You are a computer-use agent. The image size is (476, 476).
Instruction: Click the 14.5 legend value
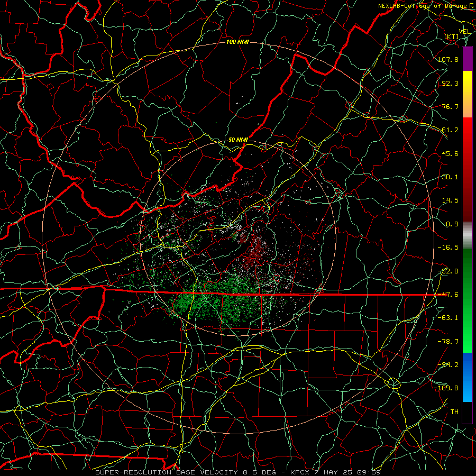pos(450,200)
